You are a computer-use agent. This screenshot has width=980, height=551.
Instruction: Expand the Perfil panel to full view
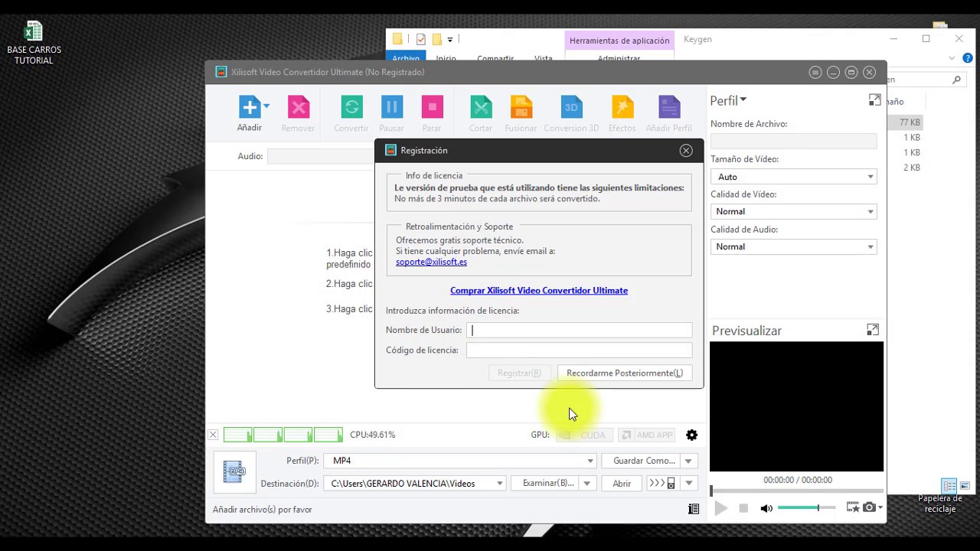874,100
